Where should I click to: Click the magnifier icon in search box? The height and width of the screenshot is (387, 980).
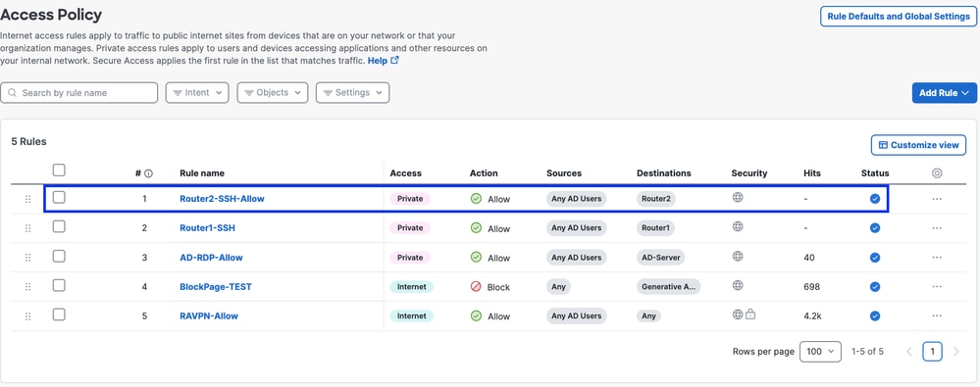[x=13, y=92]
